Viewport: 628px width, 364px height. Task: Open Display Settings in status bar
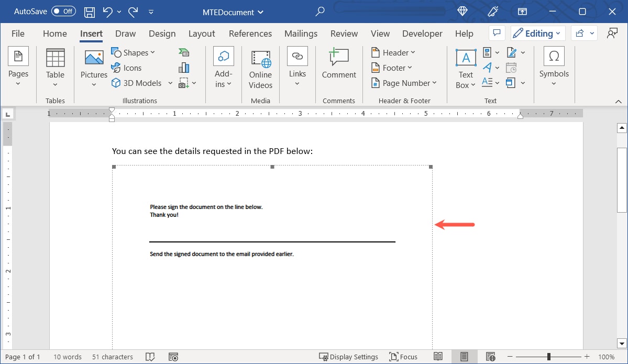(x=349, y=357)
